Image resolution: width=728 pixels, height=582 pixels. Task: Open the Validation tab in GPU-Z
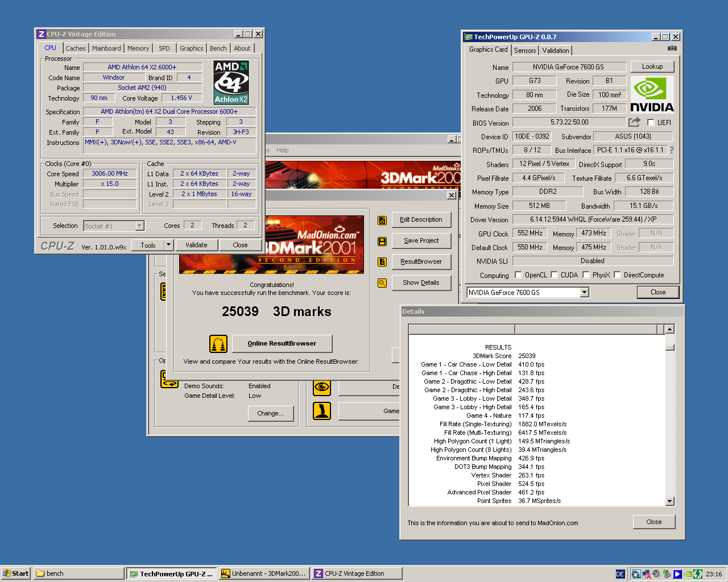tap(556, 51)
